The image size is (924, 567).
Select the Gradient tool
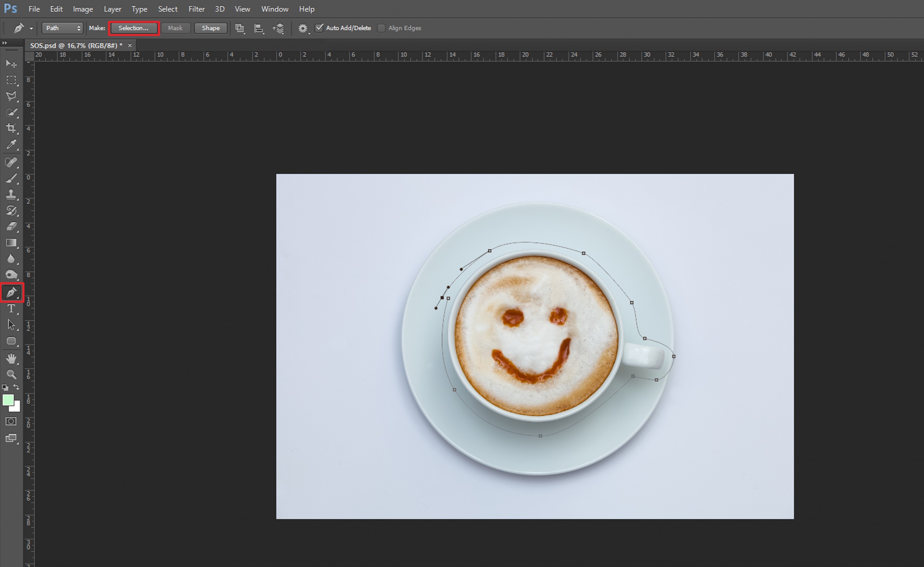(x=11, y=243)
